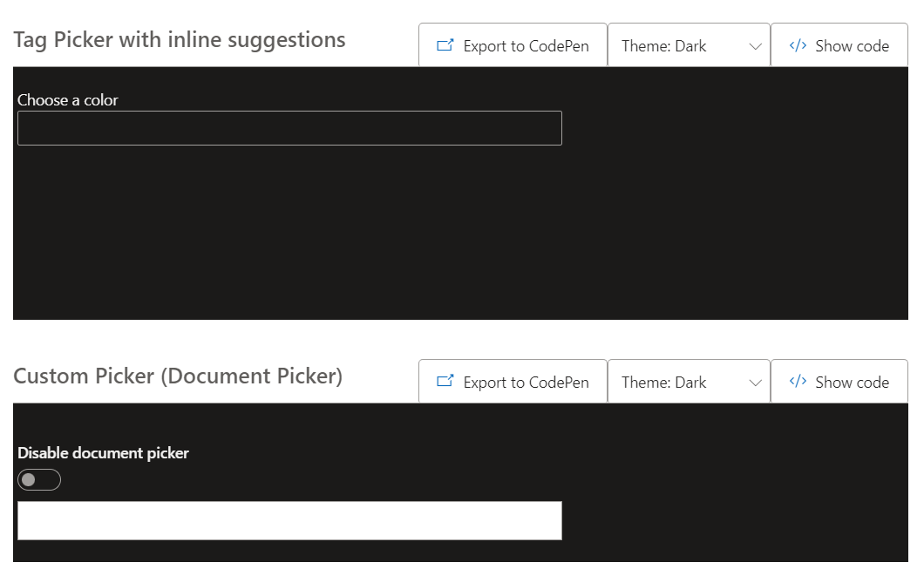Click the code icon beside the lower Show code button
The image size is (924, 576).
coord(798,381)
